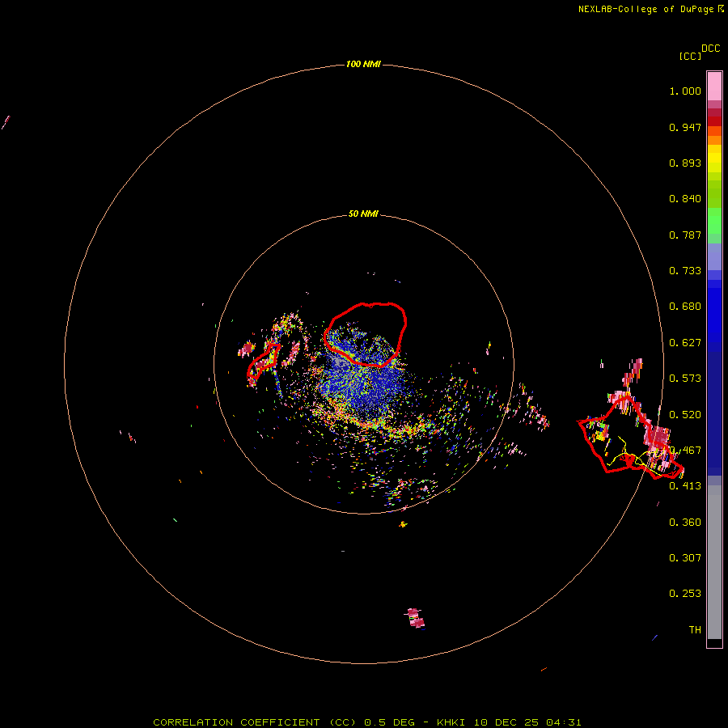Pick the bright yellow segment of color bar
Image resolution: width=728 pixels, height=728 pixels.
714,159
